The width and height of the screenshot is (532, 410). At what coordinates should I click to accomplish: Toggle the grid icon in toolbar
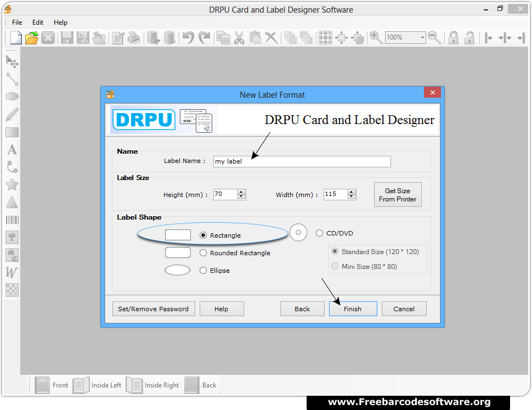(x=325, y=37)
